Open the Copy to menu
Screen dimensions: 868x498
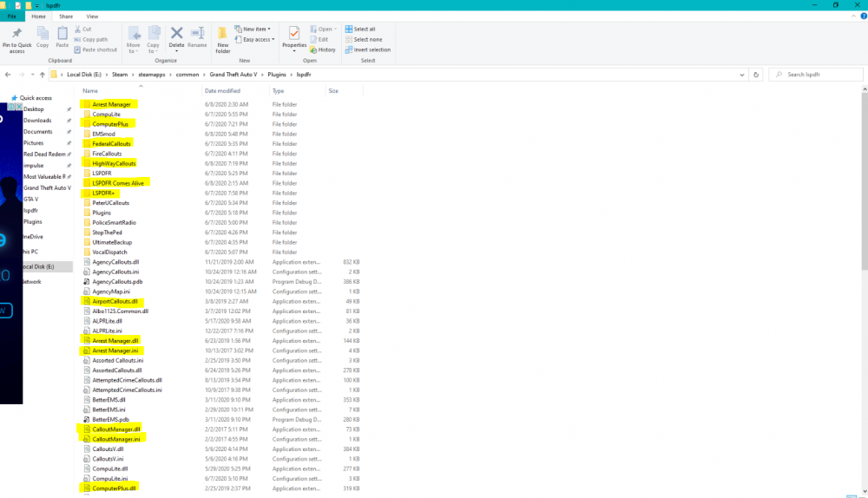(154, 40)
